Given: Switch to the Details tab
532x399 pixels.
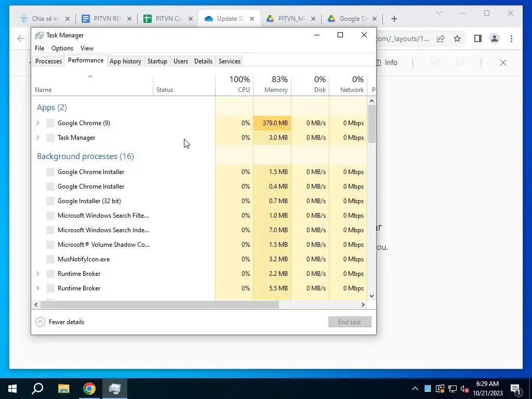Looking at the screenshot, I should tap(203, 61).
